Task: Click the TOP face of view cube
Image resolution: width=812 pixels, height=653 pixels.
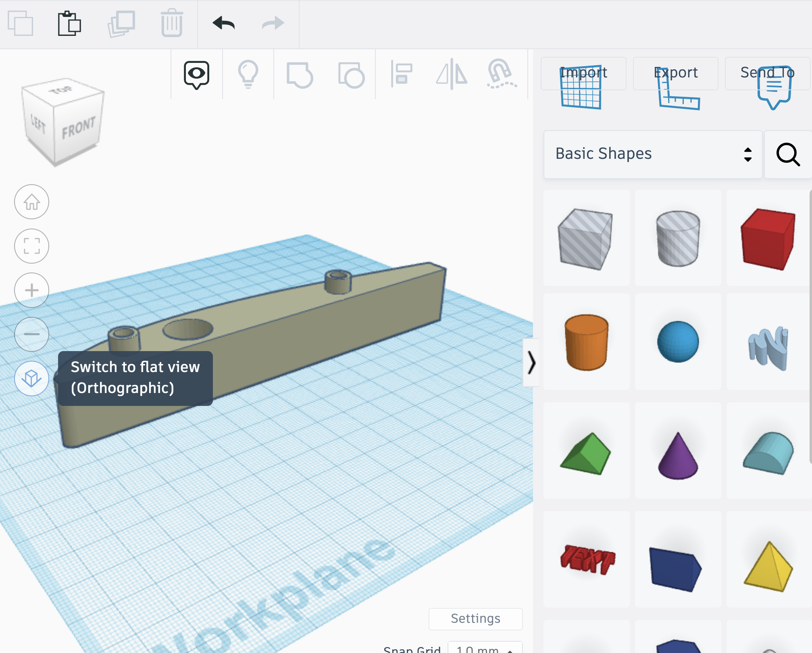Action: click(x=62, y=90)
